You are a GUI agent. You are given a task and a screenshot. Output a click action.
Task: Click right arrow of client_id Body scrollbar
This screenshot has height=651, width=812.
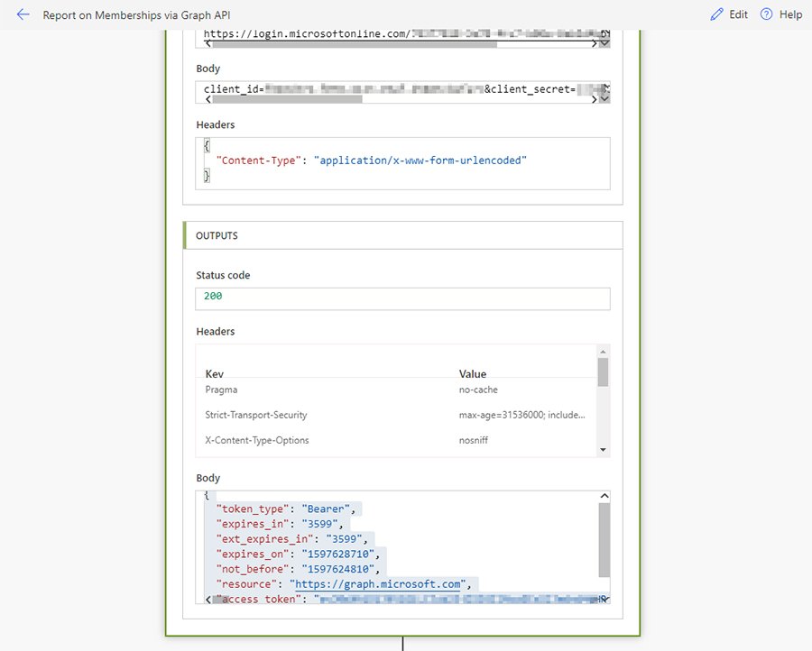604,97
